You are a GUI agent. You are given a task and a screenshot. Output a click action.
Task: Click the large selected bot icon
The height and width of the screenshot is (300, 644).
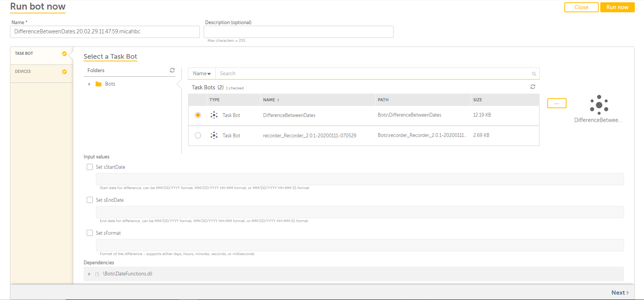click(x=599, y=105)
